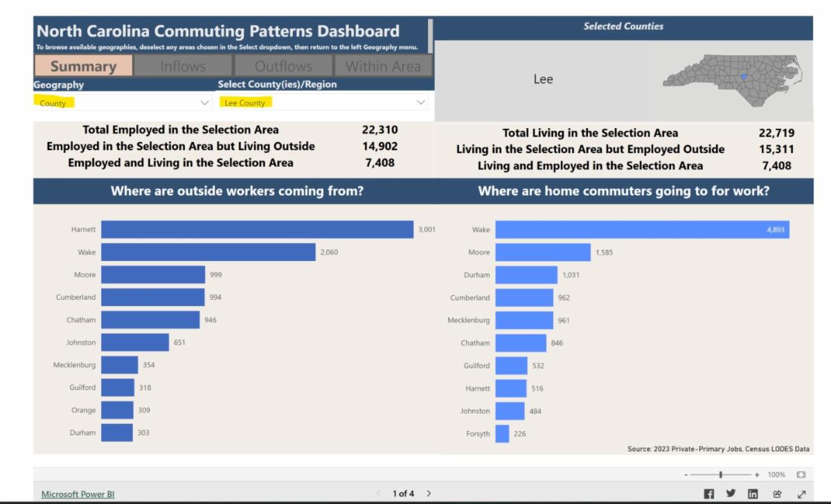This screenshot has width=831, height=504.
Task: Open the Summary tab
Action: 83,66
